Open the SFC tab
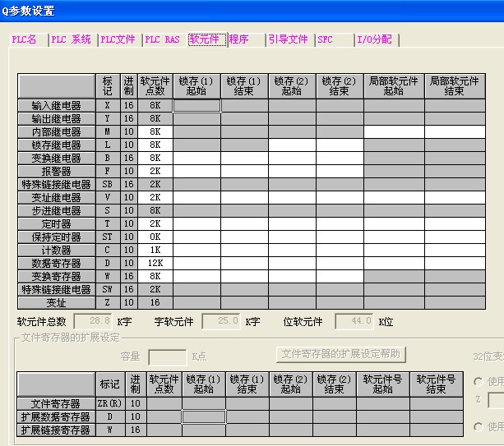The width and height of the screenshot is (504, 446). tap(326, 39)
